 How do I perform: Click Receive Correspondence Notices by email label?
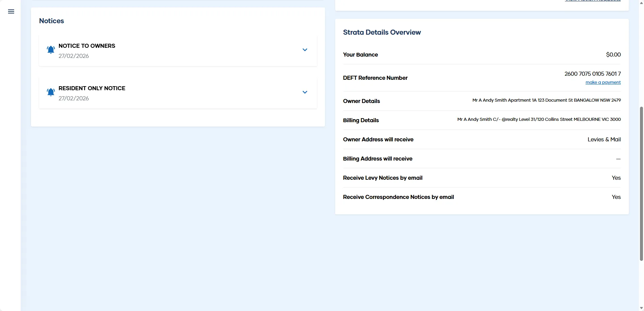click(398, 197)
